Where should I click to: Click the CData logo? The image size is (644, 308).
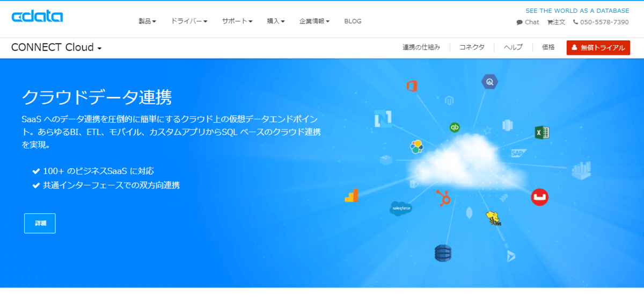38,17
